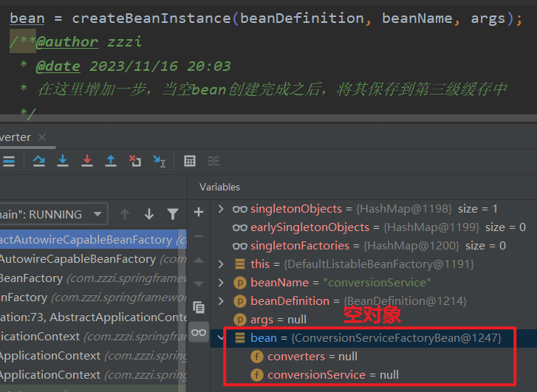
Task: Click the Step Over debugger icon
Action: pyautogui.click(x=38, y=161)
